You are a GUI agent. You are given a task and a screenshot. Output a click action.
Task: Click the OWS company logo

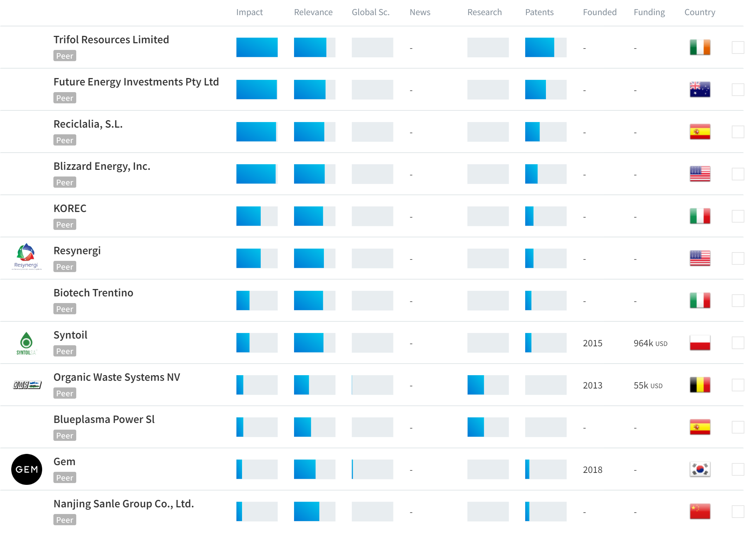pyautogui.click(x=27, y=385)
